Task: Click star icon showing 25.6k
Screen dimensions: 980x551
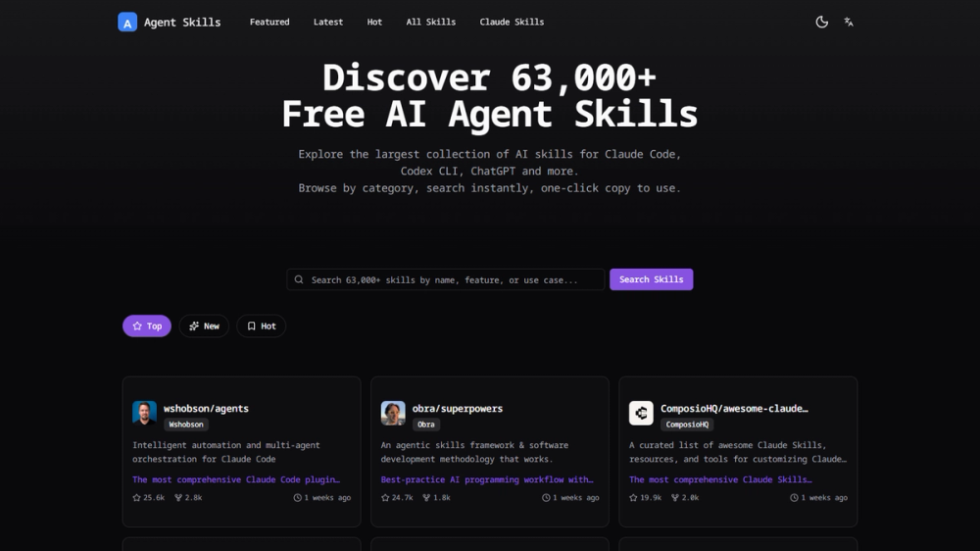Action: [137, 498]
